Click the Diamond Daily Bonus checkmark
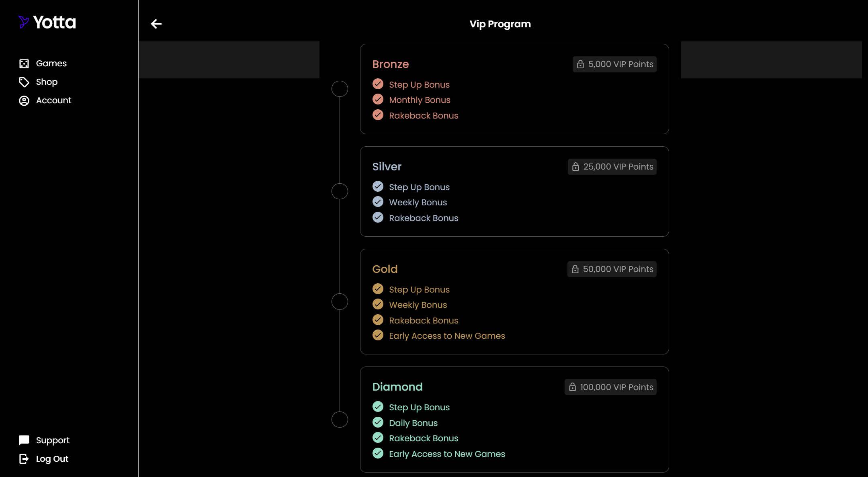This screenshot has height=477, width=868. (378, 422)
